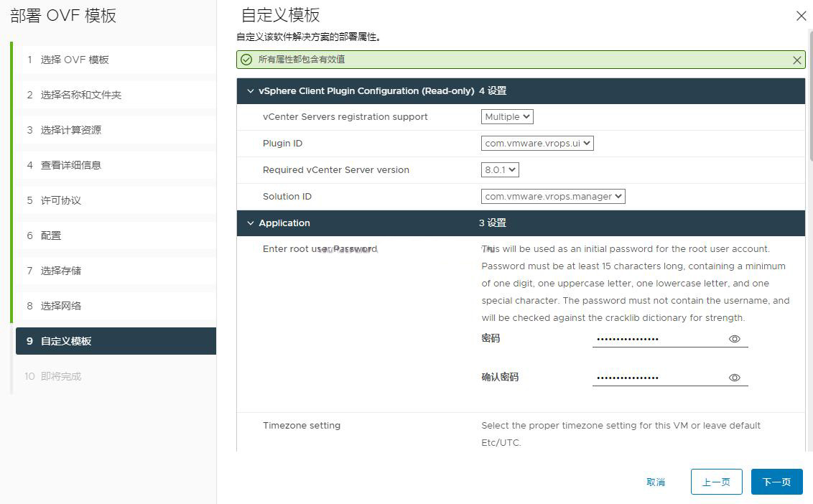The height and width of the screenshot is (504, 813).
Task: Dismiss the green valid-properties notification
Action: pyautogui.click(x=796, y=60)
